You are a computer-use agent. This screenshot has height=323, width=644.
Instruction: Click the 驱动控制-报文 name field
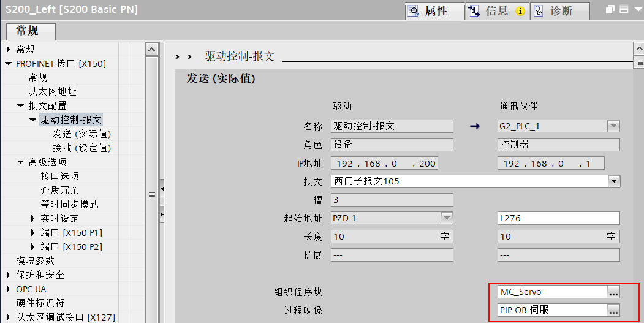(x=392, y=126)
